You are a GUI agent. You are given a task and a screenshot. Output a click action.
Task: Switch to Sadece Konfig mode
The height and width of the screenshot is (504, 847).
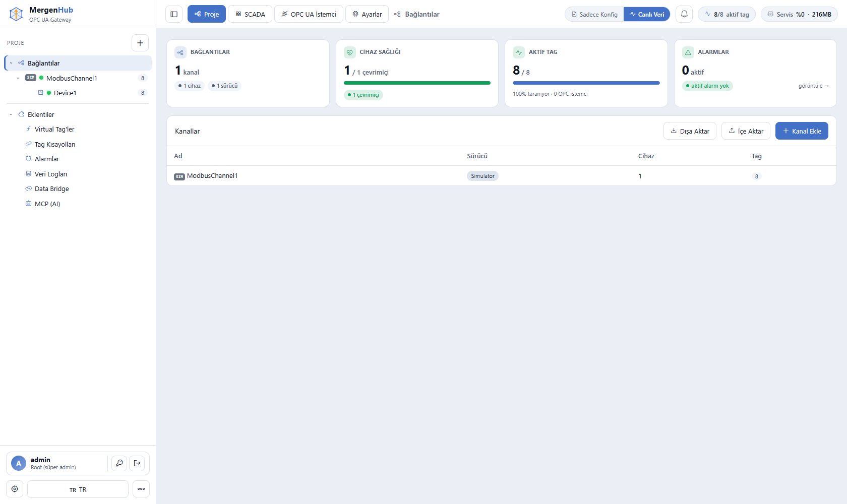pyautogui.click(x=594, y=14)
